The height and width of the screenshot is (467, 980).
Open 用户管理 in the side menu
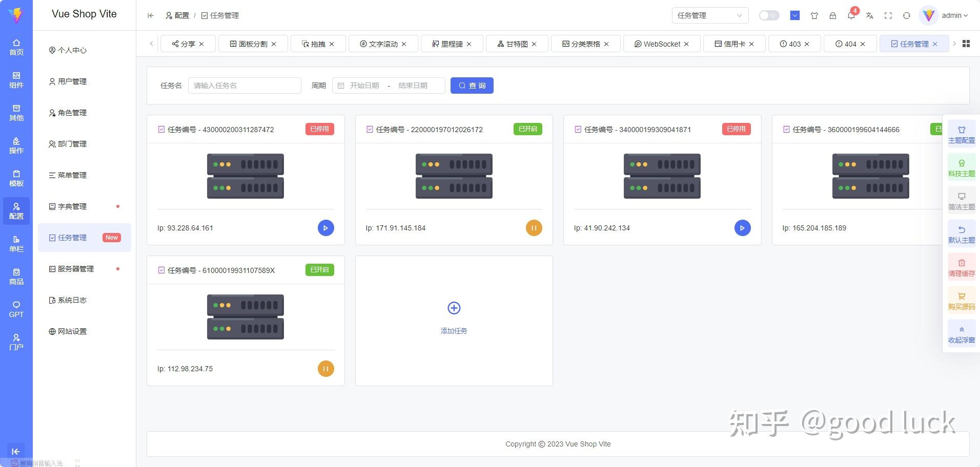[x=85, y=81]
